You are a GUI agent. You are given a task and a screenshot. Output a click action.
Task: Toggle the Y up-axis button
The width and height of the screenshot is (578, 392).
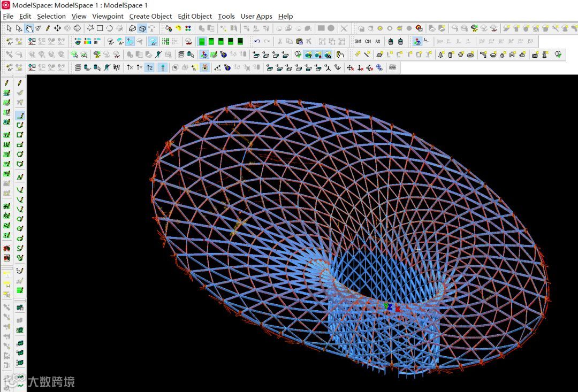[139, 67]
